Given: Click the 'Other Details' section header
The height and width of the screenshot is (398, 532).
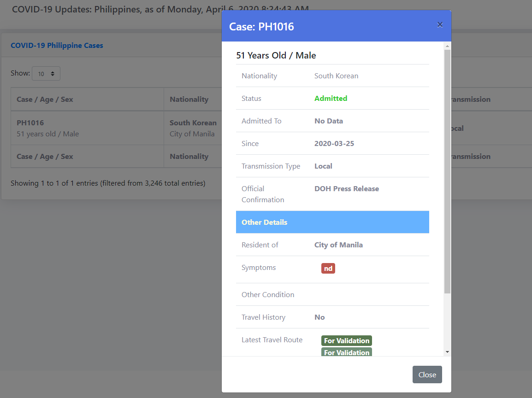Looking at the screenshot, I should pyautogui.click(x=332, y=222).
